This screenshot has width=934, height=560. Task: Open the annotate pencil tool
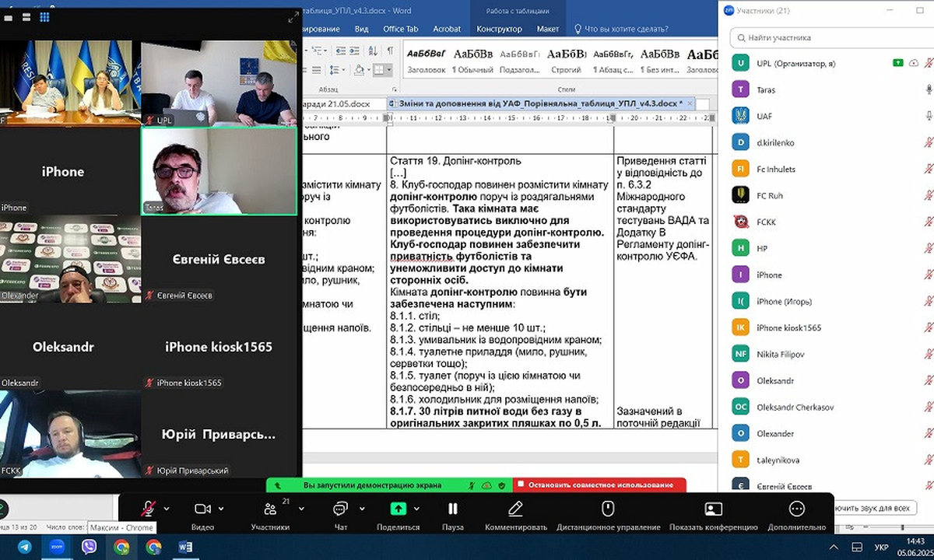click(x=515, y=509)
